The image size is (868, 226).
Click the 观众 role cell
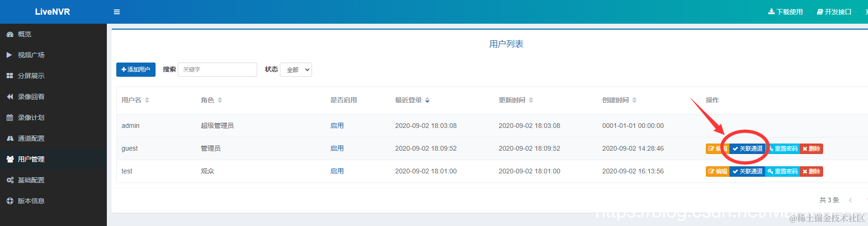pos(208,171)
